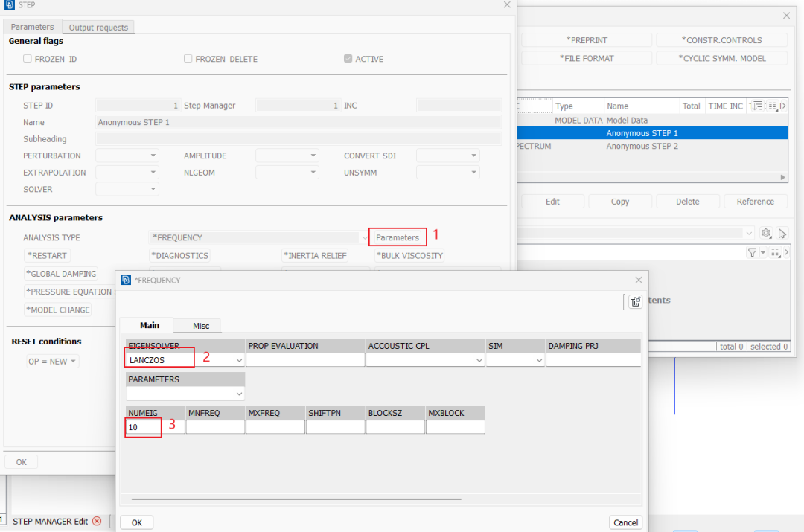Confirm with OK in *FREQUENCY dialog

tap(136, 522)
